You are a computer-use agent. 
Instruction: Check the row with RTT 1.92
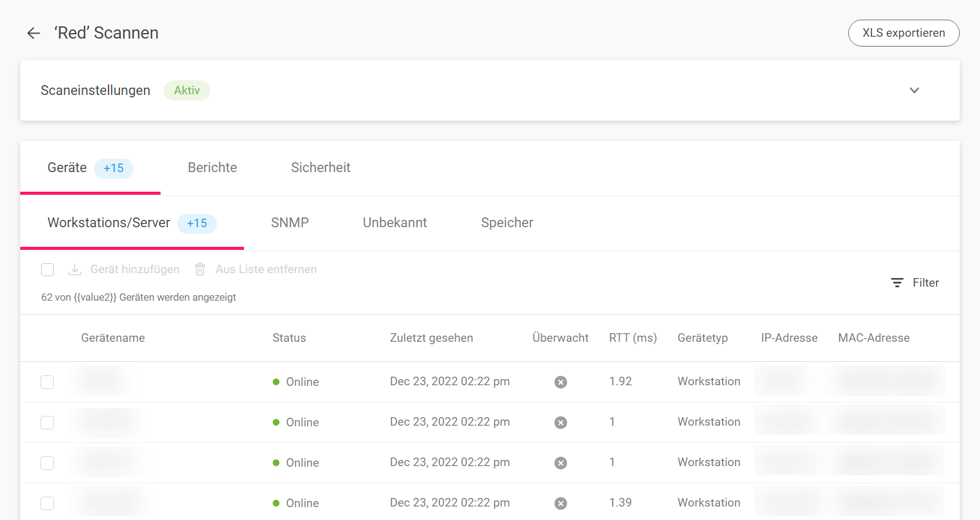[47, 382]
